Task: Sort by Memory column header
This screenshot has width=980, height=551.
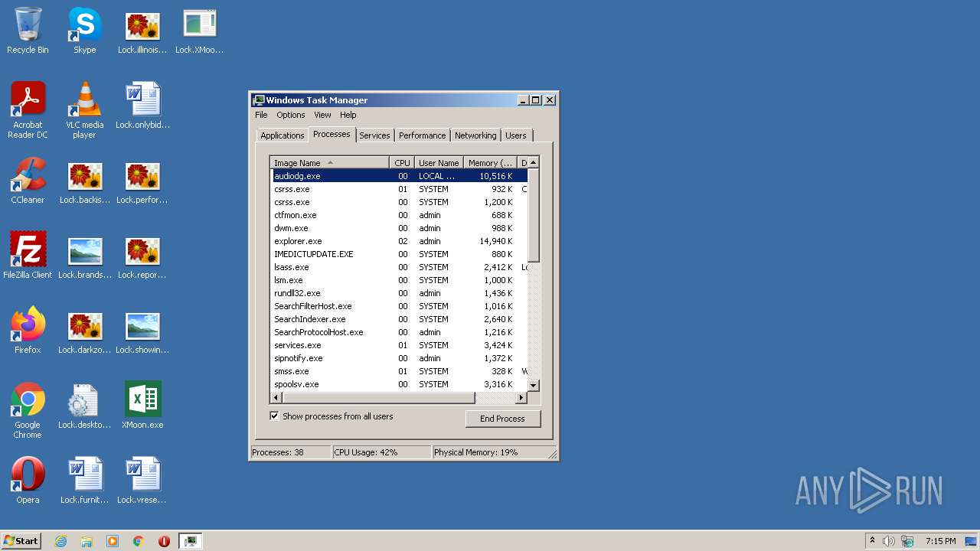Action: pos(491,163)
